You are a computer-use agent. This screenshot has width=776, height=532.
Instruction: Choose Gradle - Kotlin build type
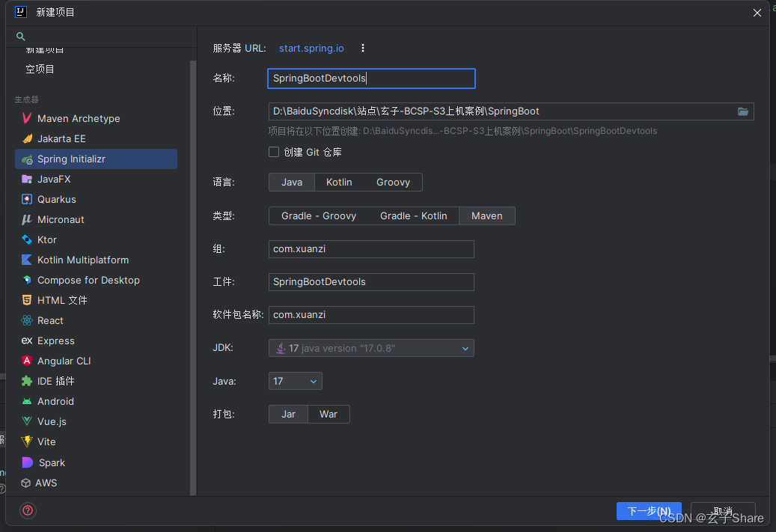[413, 215]
